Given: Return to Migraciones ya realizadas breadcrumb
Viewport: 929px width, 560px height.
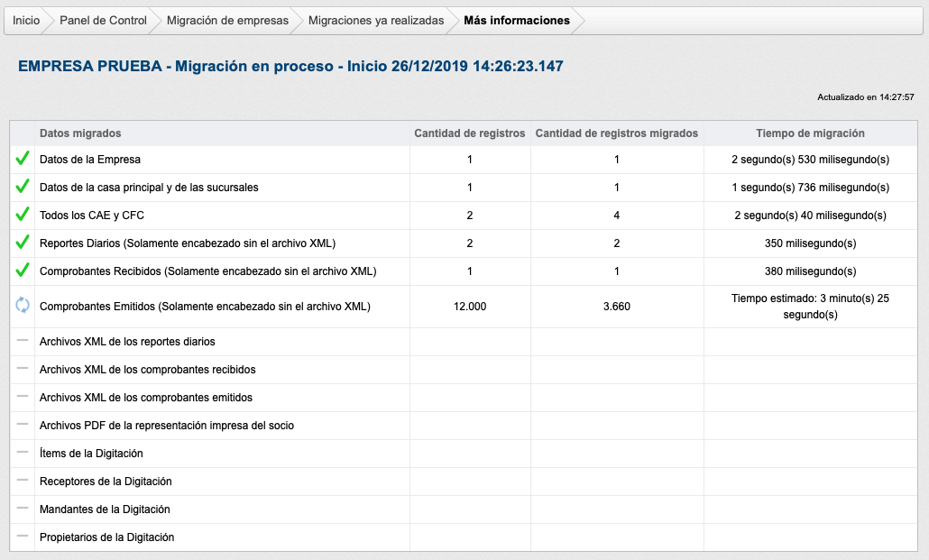Looking at the screenshot, I should pyautogui.click(x=376, y=21).
